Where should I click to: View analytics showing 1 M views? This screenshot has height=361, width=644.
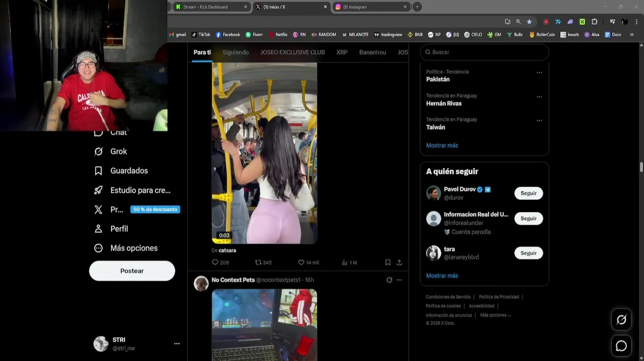click(x=349, y=262)
